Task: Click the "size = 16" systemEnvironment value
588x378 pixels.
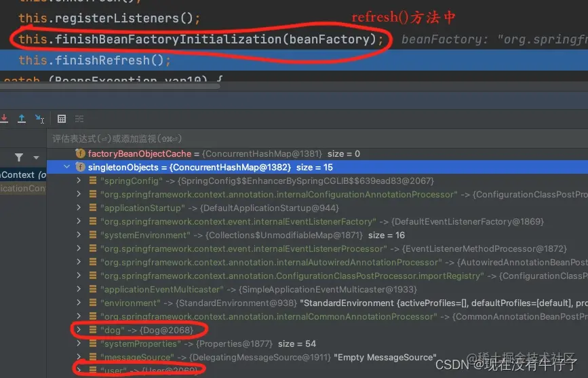Action: pyautogui.click(x=387, y=235)
